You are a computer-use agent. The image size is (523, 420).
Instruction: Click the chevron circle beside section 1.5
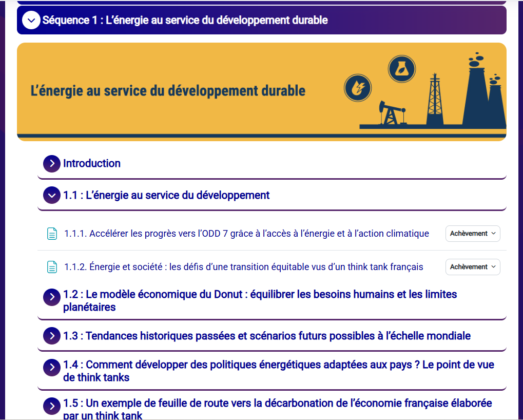[51, 406]
